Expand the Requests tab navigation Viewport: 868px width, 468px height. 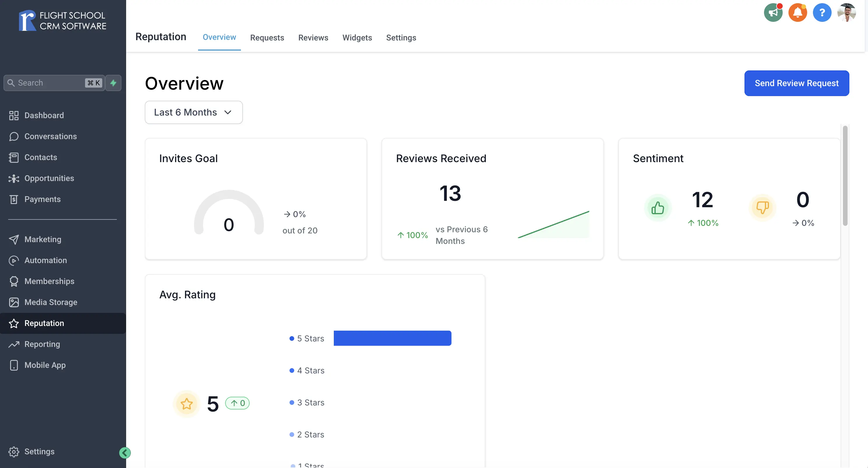(267, 38)
